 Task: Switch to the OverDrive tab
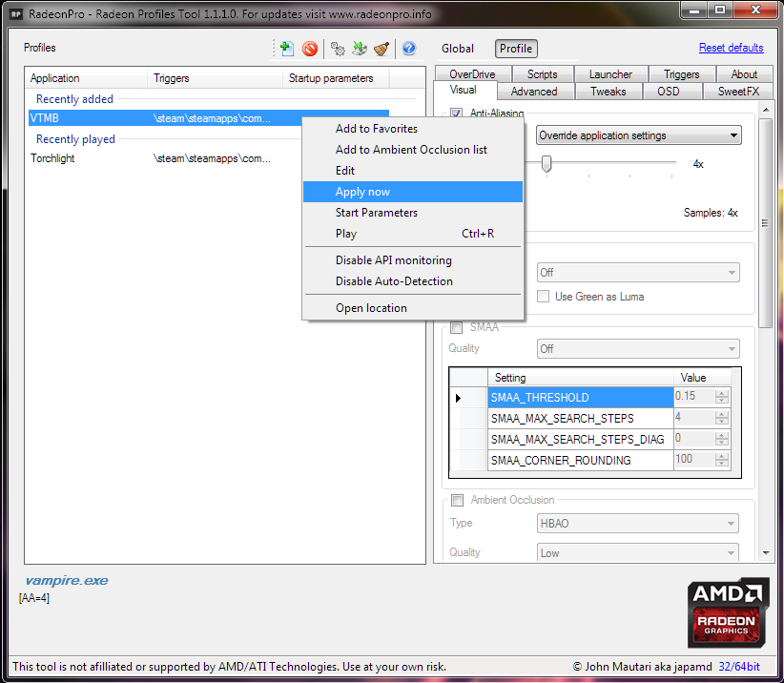pyautogui.click(x=472, y=74)
